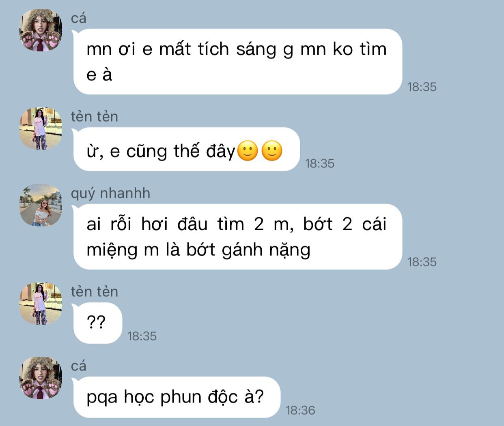Select the bubble 'pqa học phun độc à?'

tap(177, 397)
